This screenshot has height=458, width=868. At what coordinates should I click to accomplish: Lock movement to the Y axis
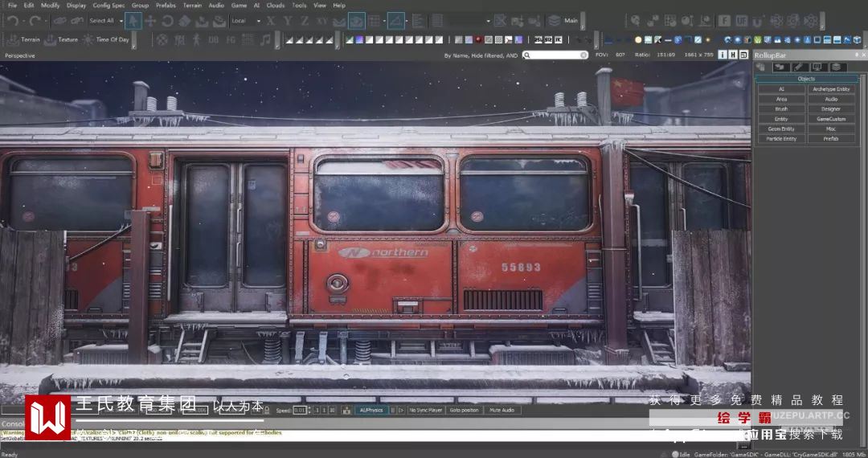pyautogui.click(x=288, y=21)
